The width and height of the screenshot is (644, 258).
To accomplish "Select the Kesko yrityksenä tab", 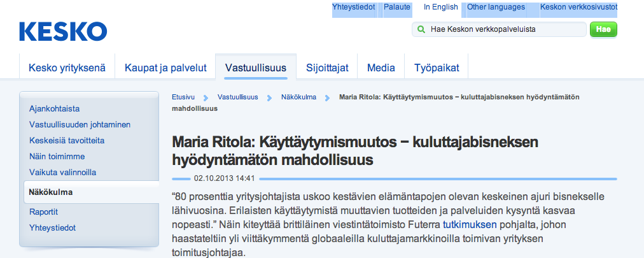I will (x=67, y=68).
